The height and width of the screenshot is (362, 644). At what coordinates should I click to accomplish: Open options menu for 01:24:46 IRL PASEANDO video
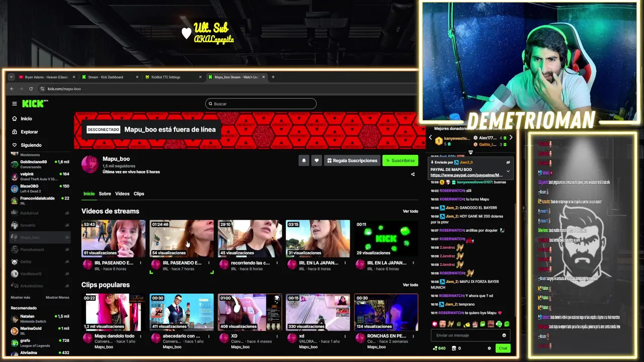pos(209,263)
